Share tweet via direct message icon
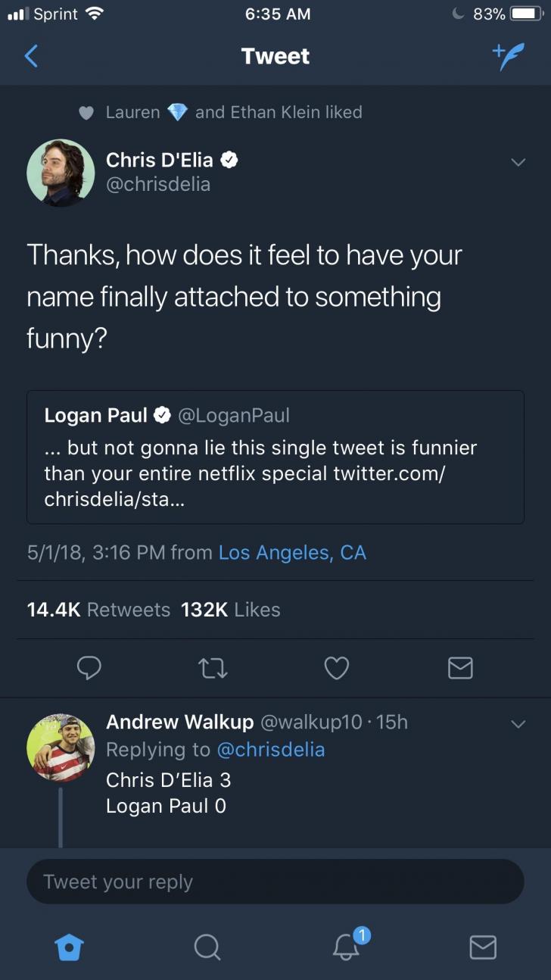551x980 pixels. tap(460, 667)
